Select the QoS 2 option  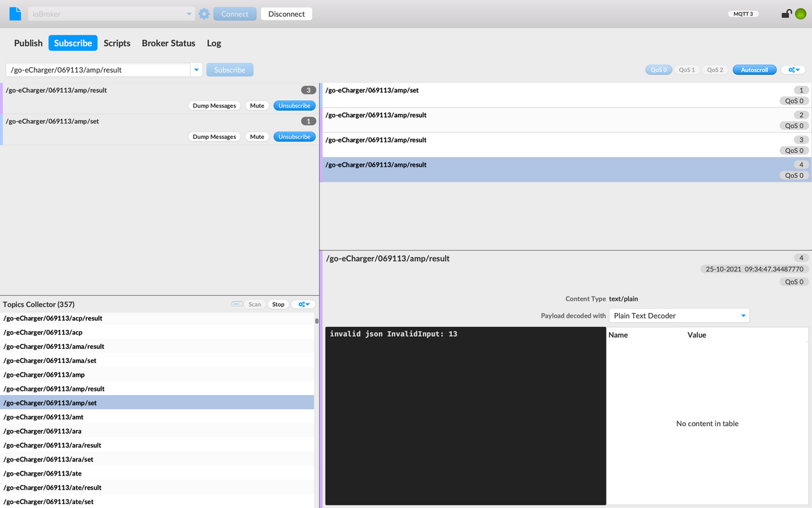click(x=715, y=70)
